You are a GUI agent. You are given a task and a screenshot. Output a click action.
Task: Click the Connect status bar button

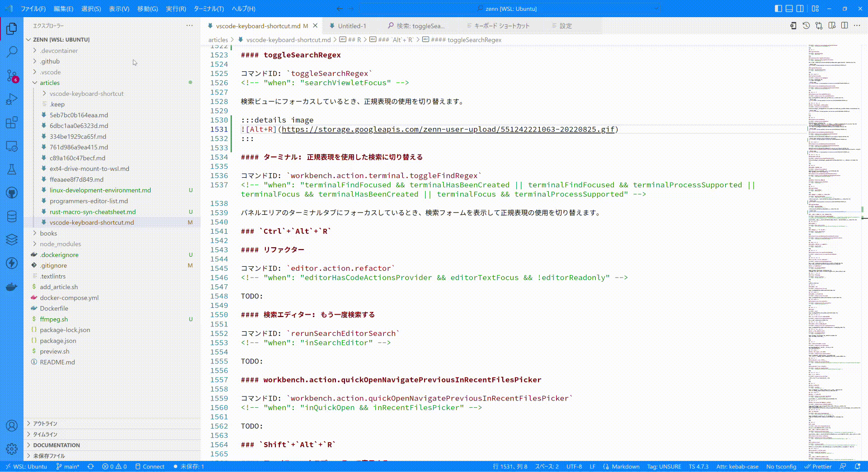coord(150,467)
